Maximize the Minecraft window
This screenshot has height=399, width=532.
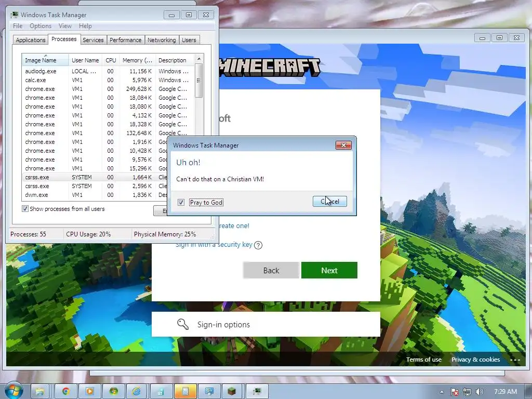[499, 37]
